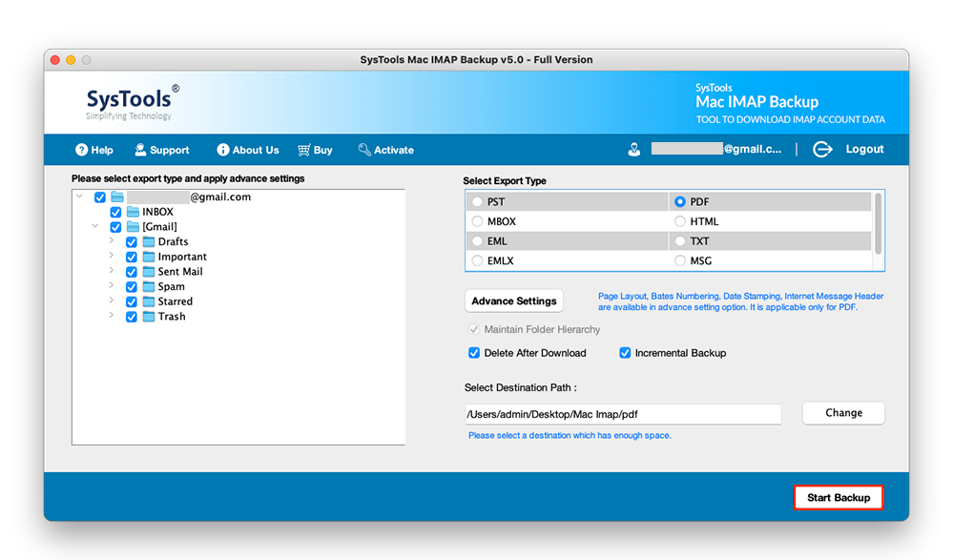Click the SysTools logo

[x=133, y=103]
